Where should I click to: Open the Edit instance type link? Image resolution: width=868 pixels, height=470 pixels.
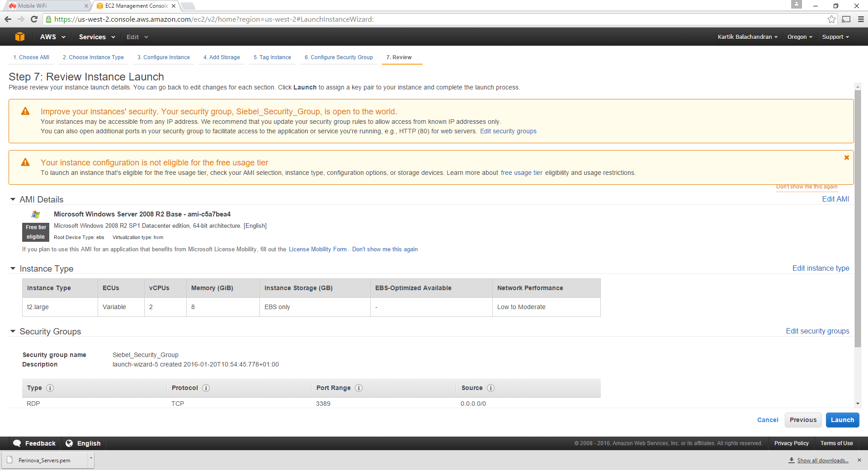tap(821, 268)
